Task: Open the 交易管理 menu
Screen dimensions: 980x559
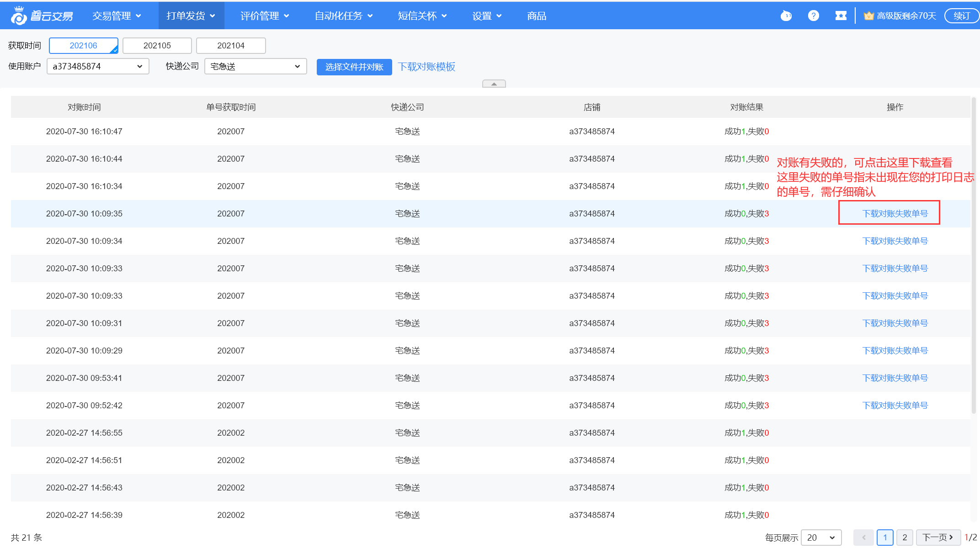Action: click(117, 16)
